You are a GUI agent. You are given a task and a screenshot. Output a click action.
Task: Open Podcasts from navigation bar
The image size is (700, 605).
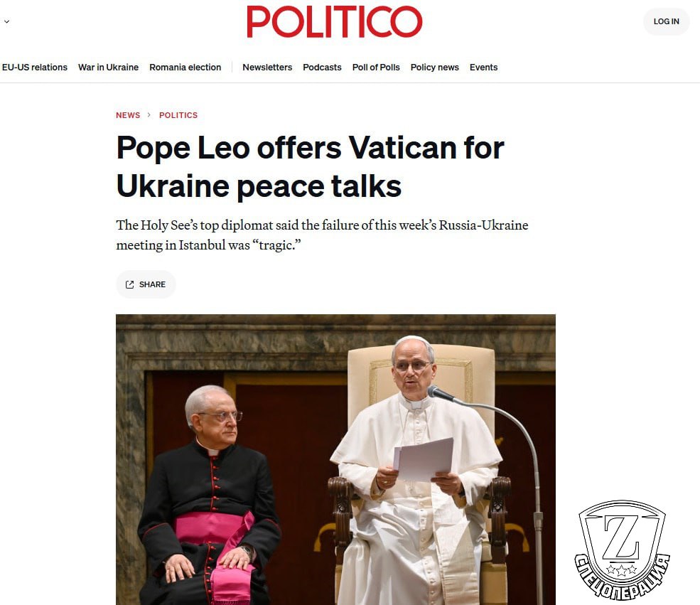[x=322, y=67]
